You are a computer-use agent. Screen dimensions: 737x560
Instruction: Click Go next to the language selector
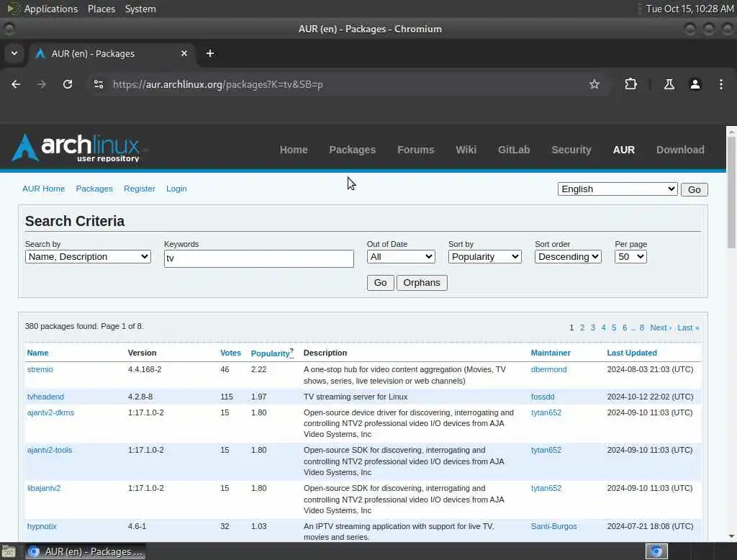click(695, 189)
